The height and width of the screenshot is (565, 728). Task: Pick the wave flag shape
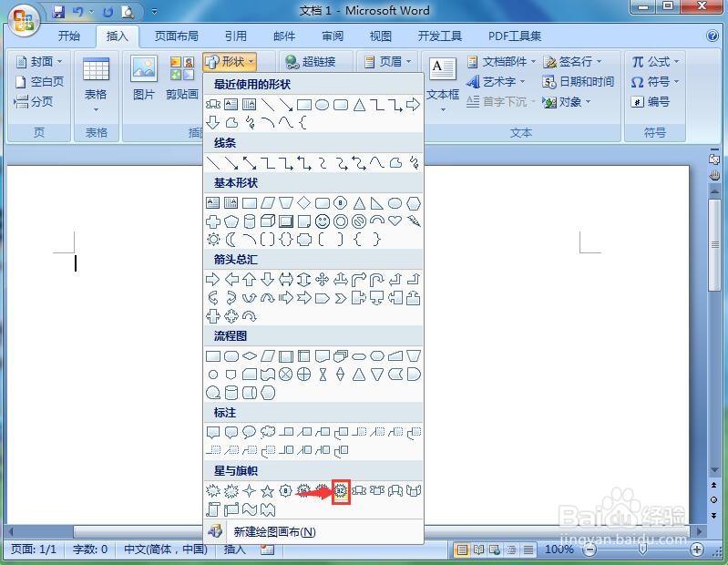tap(250, 509)
